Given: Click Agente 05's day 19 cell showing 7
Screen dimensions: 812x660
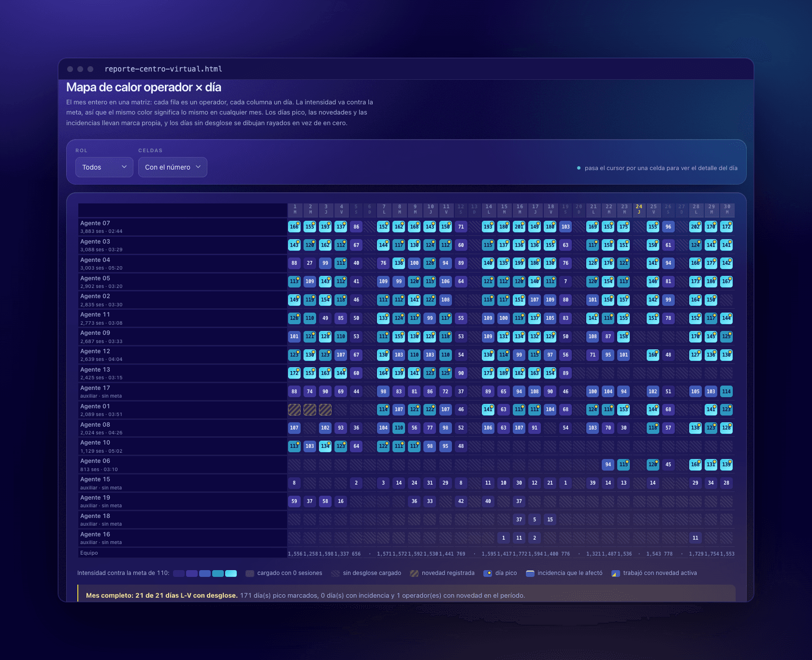Looking at the screenshot, I should [565, 281].
